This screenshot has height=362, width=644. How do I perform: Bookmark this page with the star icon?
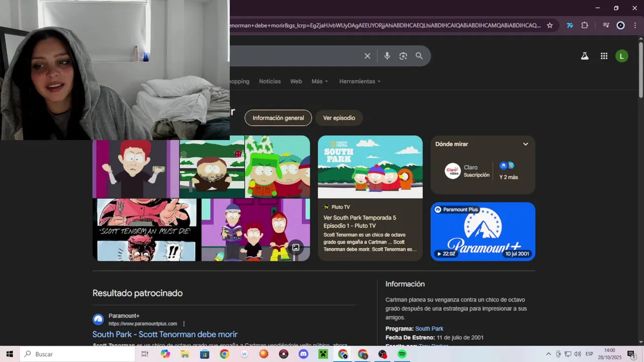[x=550, y=25]
